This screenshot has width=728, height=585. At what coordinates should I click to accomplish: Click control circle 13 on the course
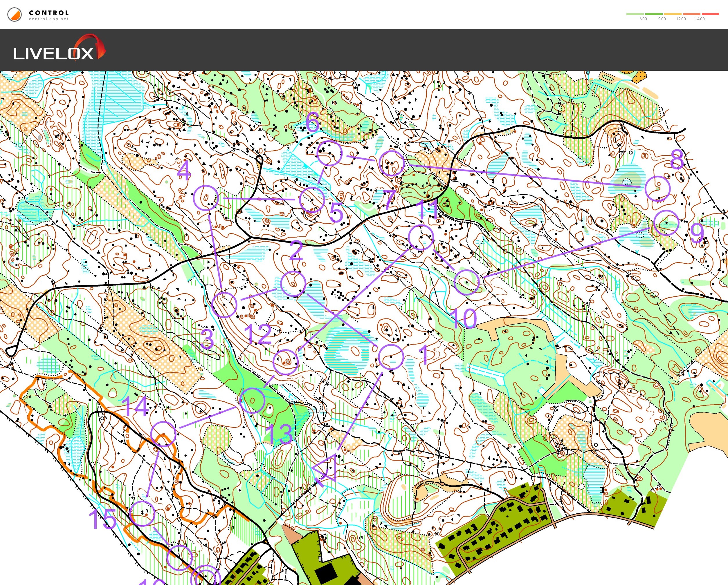pyautogui.click(x=252, y=401)
